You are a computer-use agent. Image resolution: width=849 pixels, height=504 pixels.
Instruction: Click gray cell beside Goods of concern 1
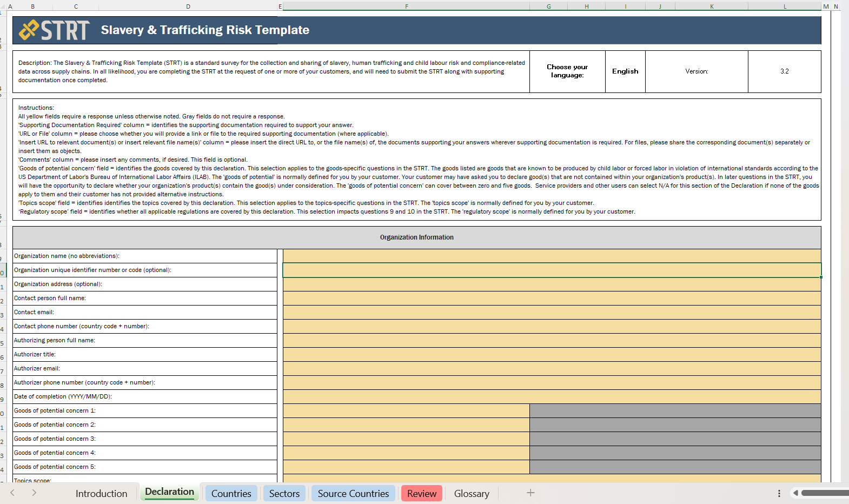675,411
